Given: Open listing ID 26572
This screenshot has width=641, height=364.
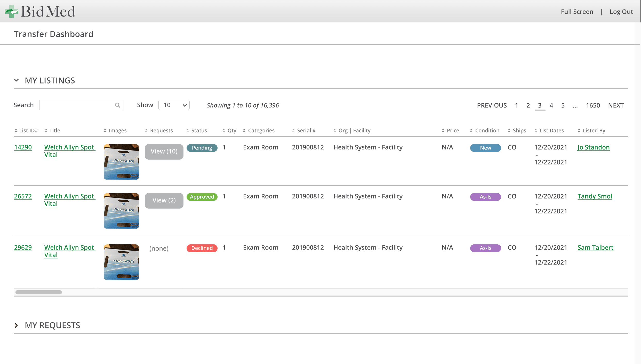Looking at the screenshot, I should tap(23, 196).
